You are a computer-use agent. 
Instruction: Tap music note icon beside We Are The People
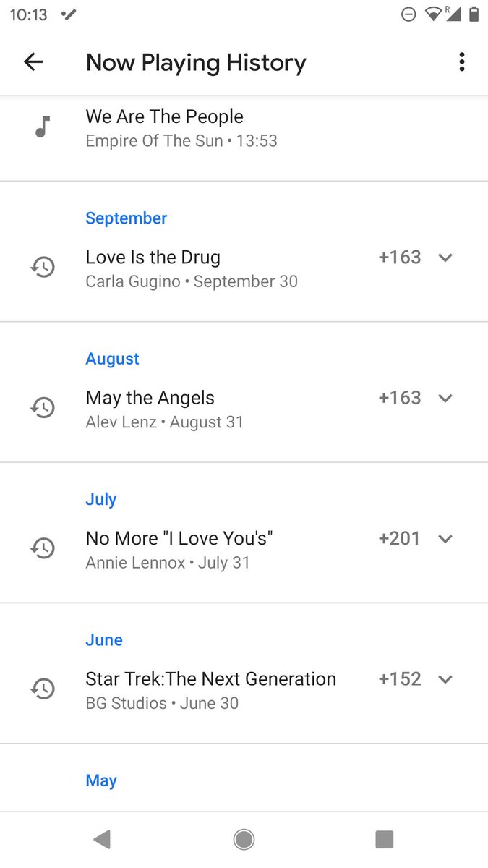tap(43, 127)
